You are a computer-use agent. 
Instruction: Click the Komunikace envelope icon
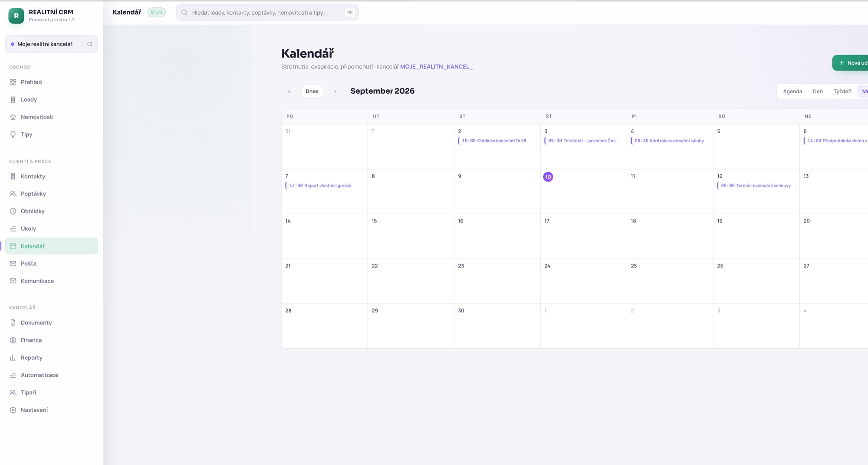tap(13, 281)
